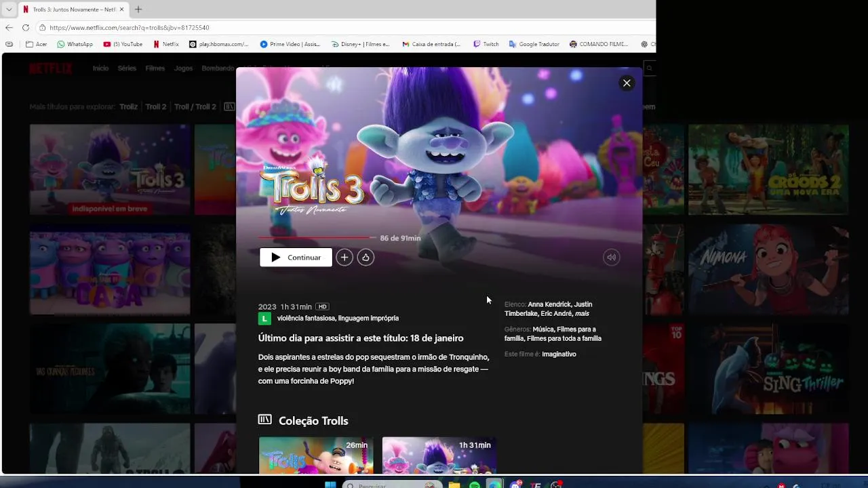
Task: Open the Sing Thriller search result thumbnail
Action: tap(768, 369)
